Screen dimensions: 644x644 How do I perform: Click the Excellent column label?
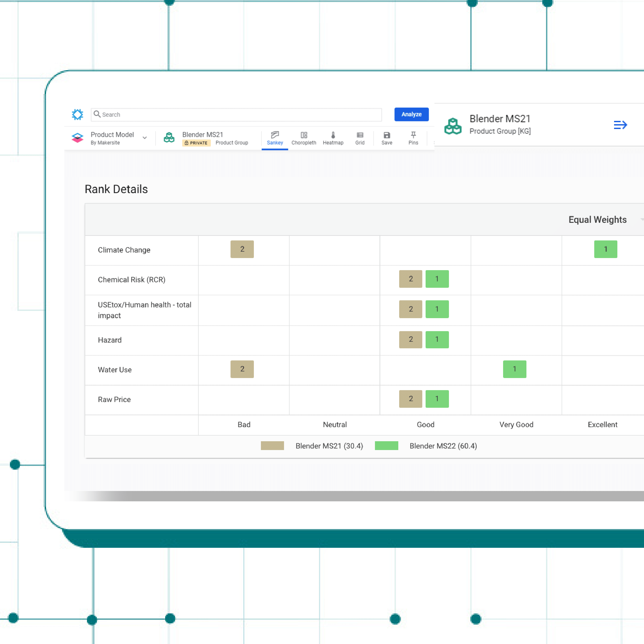(x=603, y=425)
